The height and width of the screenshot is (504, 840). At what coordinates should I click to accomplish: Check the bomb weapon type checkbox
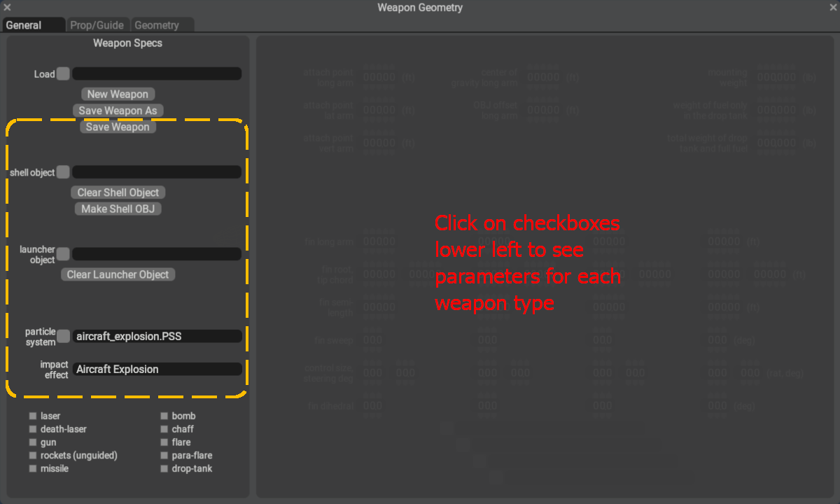[x=164, y=416]
